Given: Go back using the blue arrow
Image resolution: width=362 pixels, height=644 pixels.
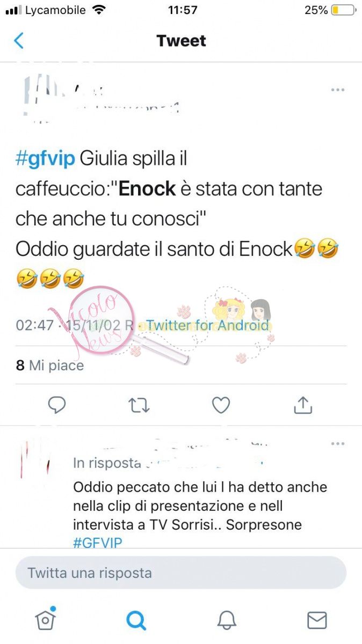Looking at the screenshot, I should click(x=19, y=41).
